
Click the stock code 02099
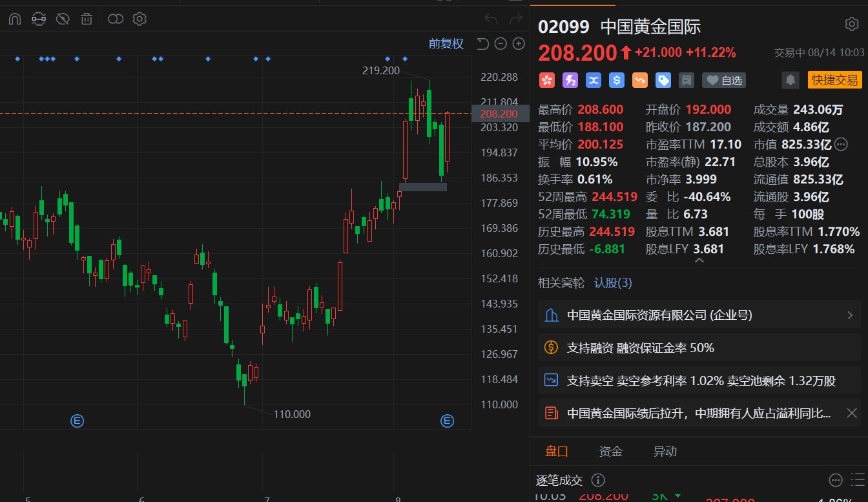coord(564,26)
